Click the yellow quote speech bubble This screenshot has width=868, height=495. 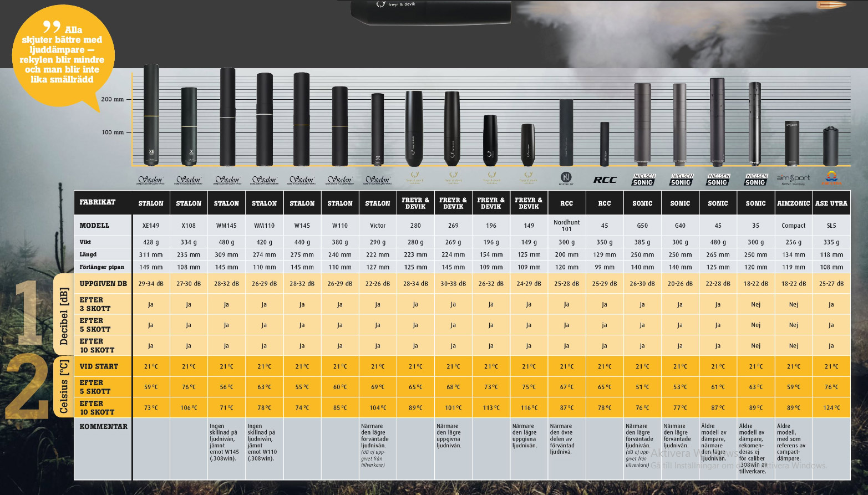click(63, 55)
